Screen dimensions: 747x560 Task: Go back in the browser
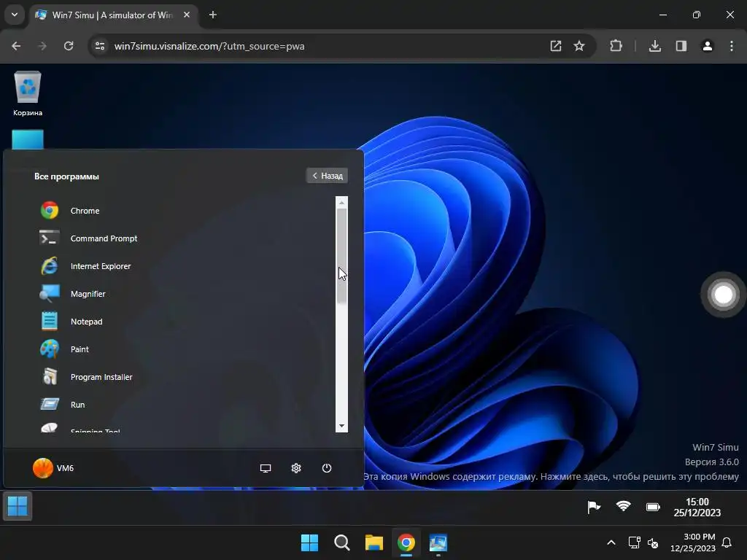coord(16,46)
